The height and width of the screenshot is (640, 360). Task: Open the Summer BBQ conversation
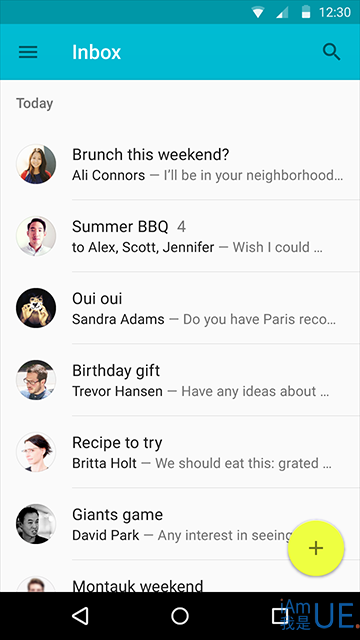pyautogui.click(x=180, y=236)
